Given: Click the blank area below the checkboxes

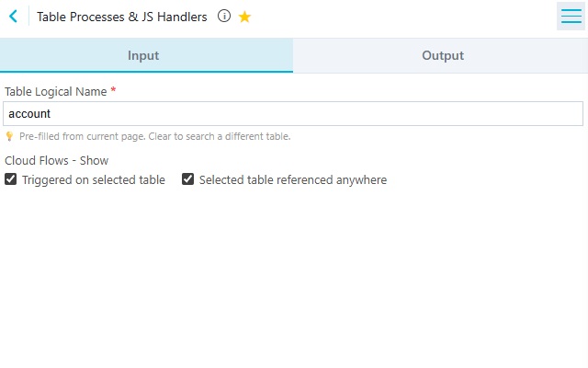Looking at the screenshot, I should 294,274.
